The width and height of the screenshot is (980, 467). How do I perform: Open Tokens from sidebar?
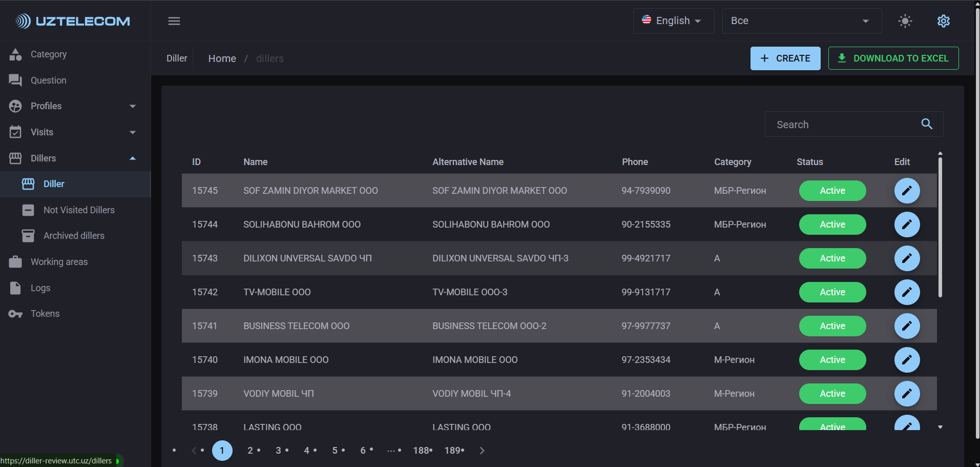[x=45, y=314]
